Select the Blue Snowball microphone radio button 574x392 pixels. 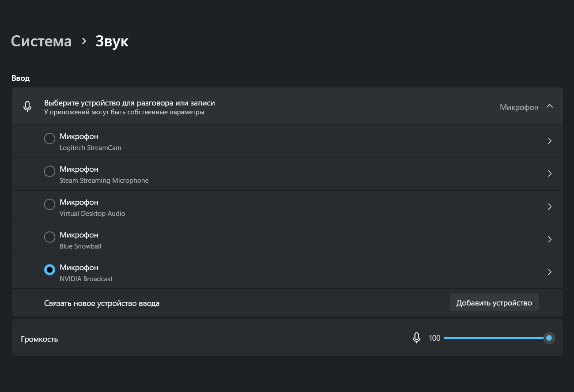click(50, 237)
